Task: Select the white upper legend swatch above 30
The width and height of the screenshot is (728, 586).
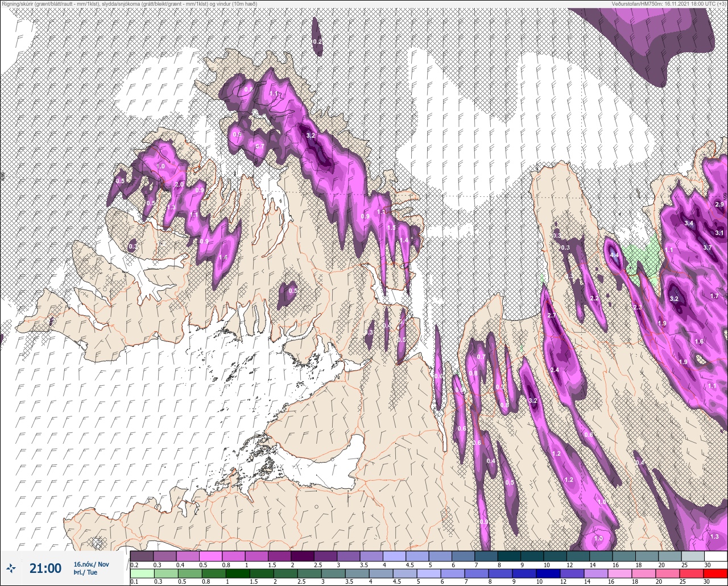Action: click(x=715, y=556)
